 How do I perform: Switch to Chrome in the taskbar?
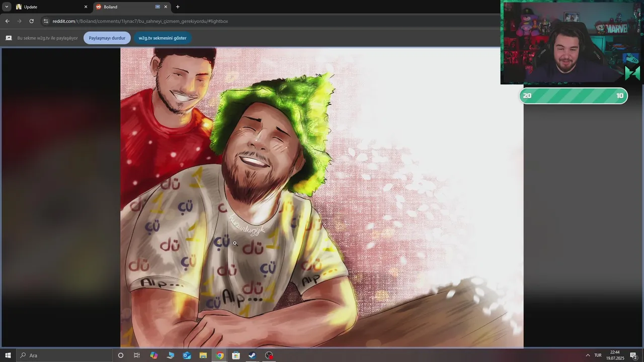click(x=220, y=355)
